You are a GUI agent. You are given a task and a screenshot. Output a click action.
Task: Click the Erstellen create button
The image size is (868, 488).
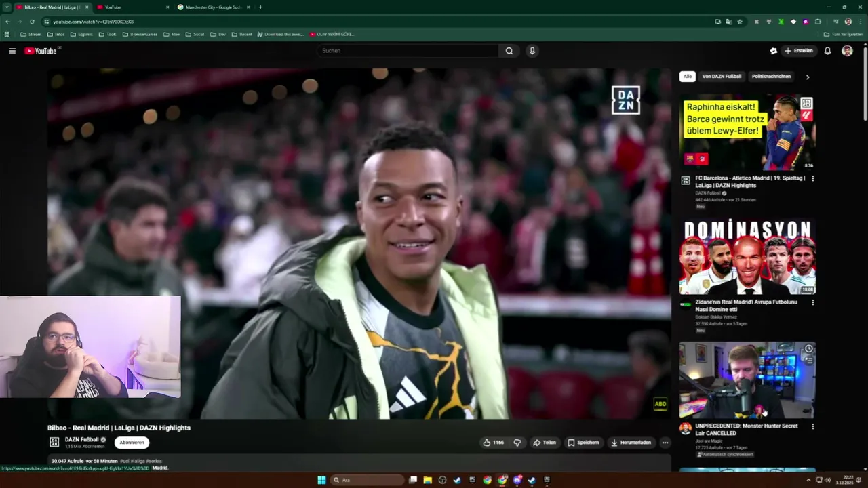(x=799, y=51)
